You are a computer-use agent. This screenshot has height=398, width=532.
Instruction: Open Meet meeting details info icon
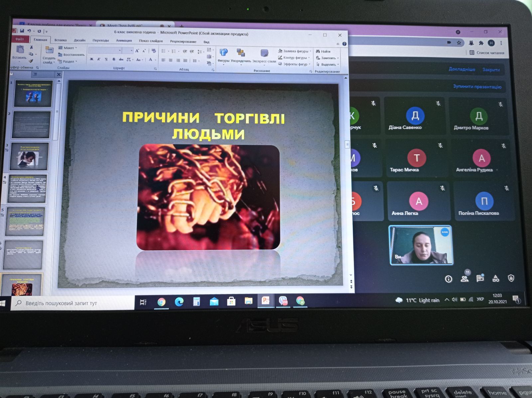[x=449, y=279]
